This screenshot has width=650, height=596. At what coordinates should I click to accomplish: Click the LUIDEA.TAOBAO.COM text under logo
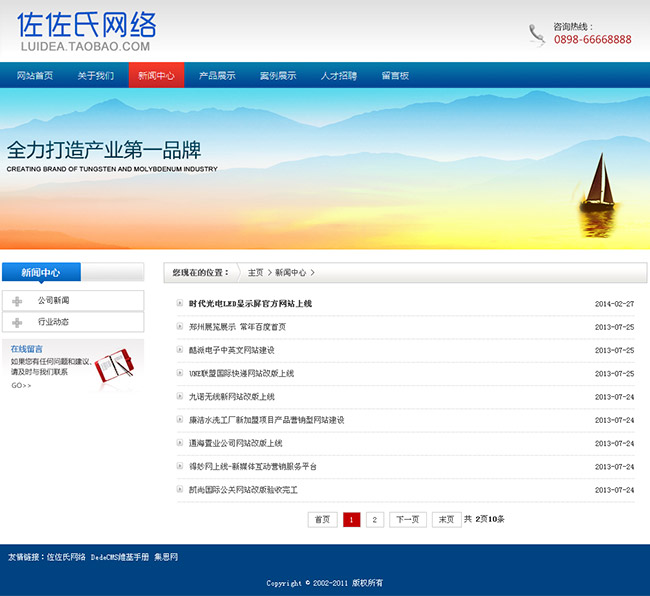85,46
